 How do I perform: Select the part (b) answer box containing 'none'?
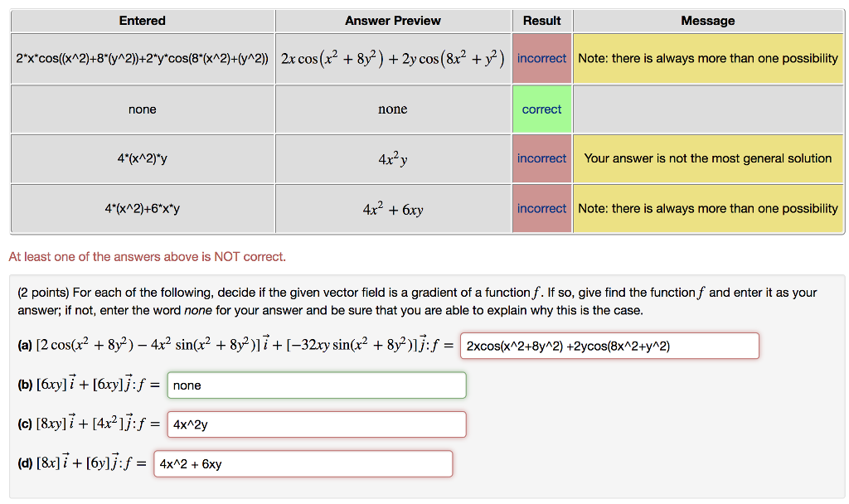click(x=317, y=385)
